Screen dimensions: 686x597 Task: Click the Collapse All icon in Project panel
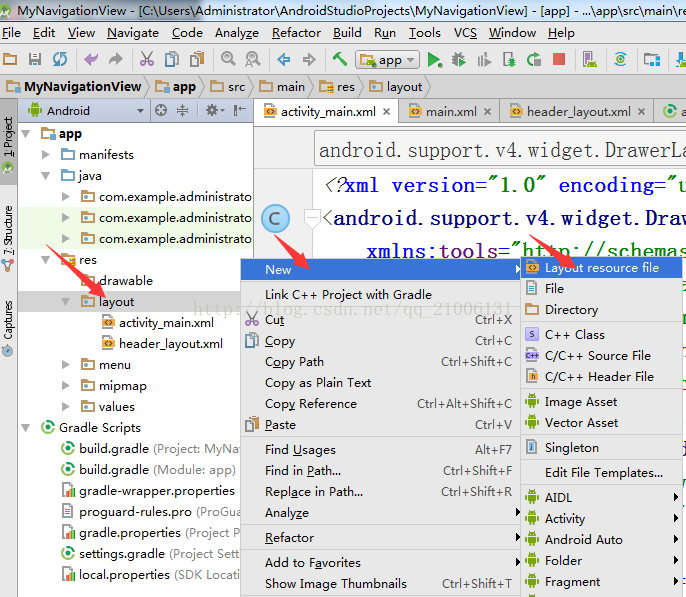(182, 111)
